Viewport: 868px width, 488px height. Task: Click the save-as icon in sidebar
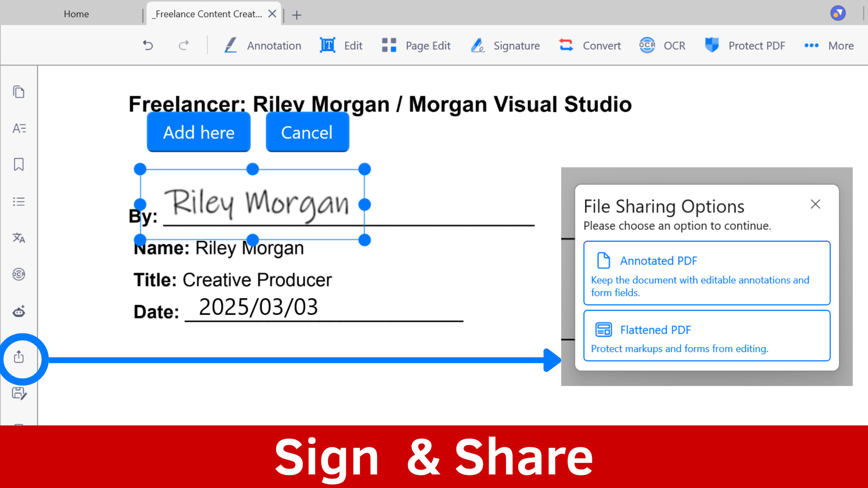pos(19,393)
